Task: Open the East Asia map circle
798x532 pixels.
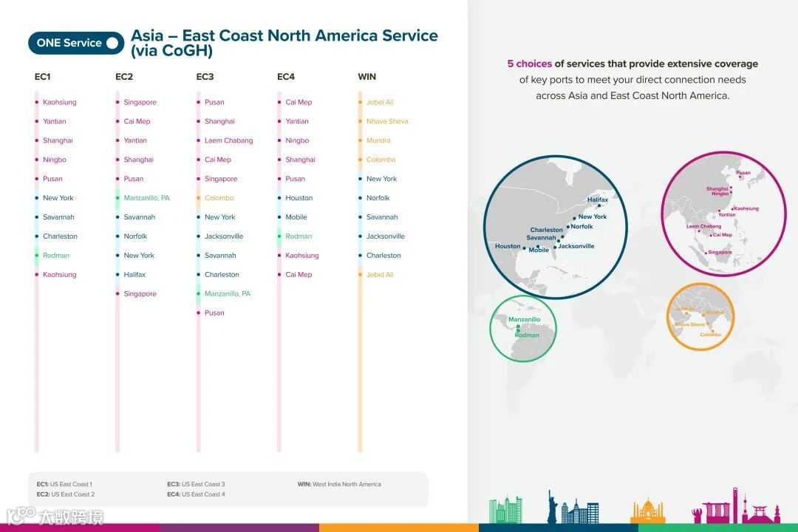Action: [723, 214]
